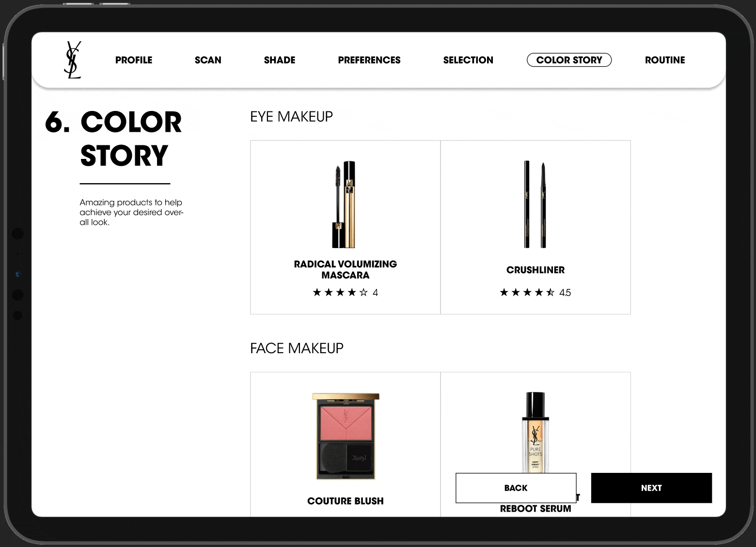Select the Radical Volumizing Mascara title
Screen dimensions: 756x547
(346, 269)
